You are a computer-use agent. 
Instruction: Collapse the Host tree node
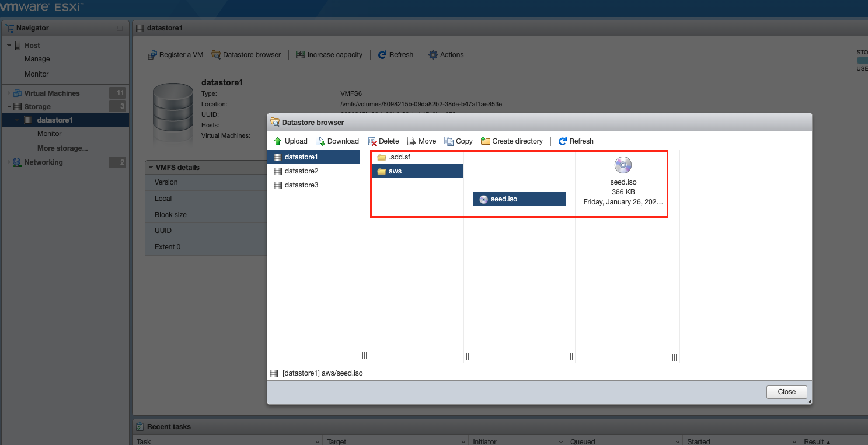coord(9,46)
